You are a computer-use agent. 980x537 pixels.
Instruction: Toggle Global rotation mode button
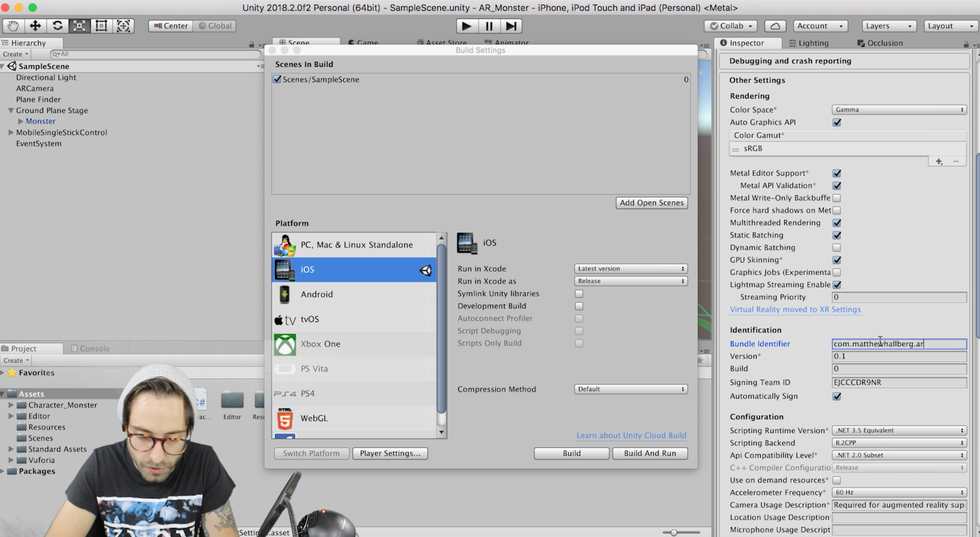point(215,26)
